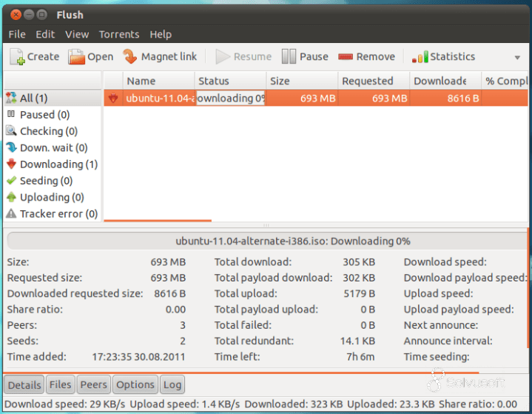532x414 pixels.
Task: Sort by the % Complete column header
Action: click(x=505, y=81)
